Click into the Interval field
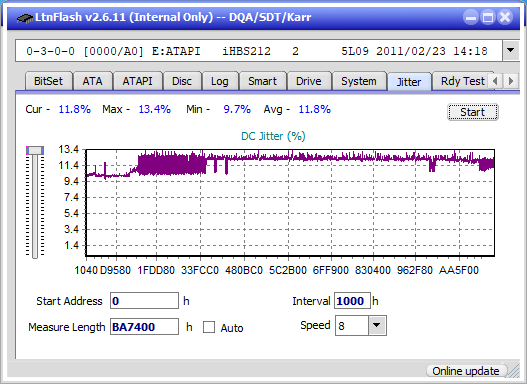The height and width of the screenshot is (384, 527). 352,301
